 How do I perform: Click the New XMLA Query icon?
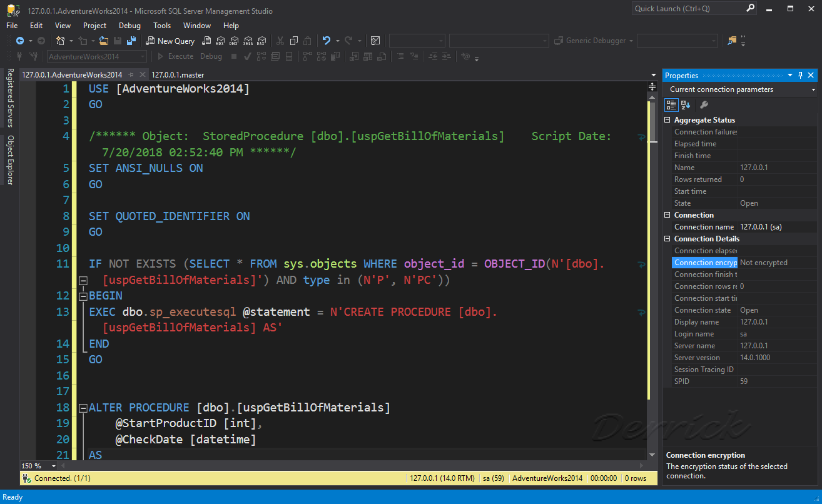tap(248, 40)
